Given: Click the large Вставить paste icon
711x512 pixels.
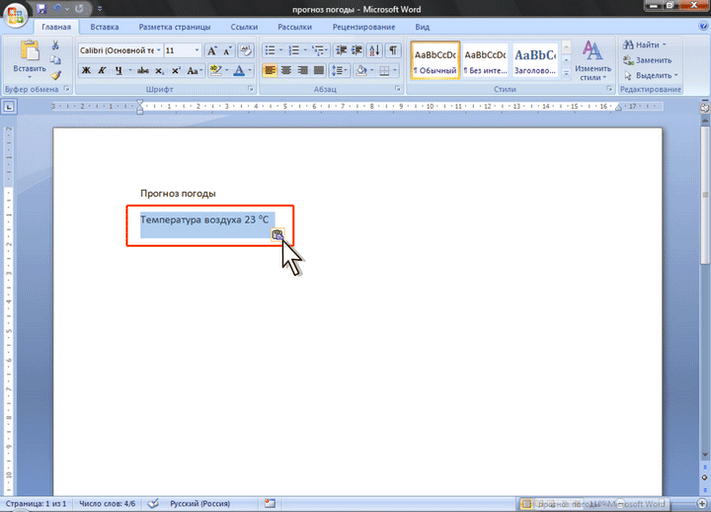Looking at the screenshot, I should pyautogui.click(x=30, y=50).
